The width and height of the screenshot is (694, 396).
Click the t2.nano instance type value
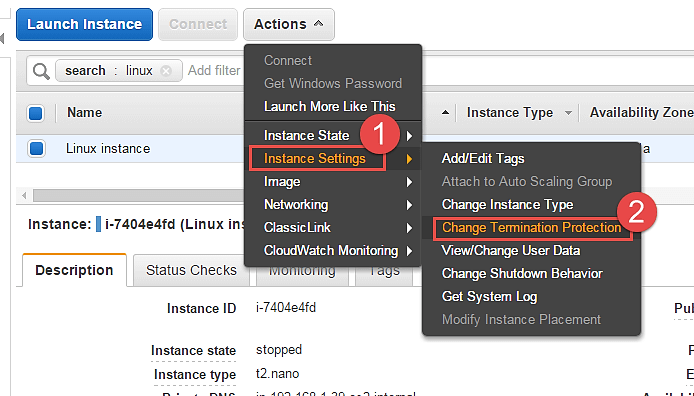[278, 373]
